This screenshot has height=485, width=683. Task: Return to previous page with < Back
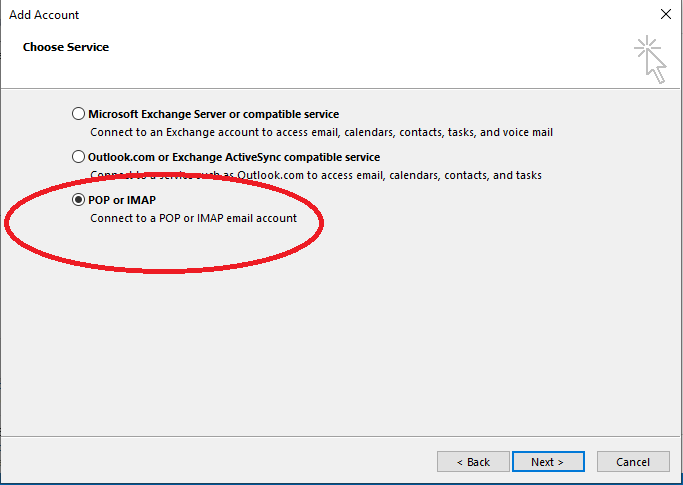(473, 461)
